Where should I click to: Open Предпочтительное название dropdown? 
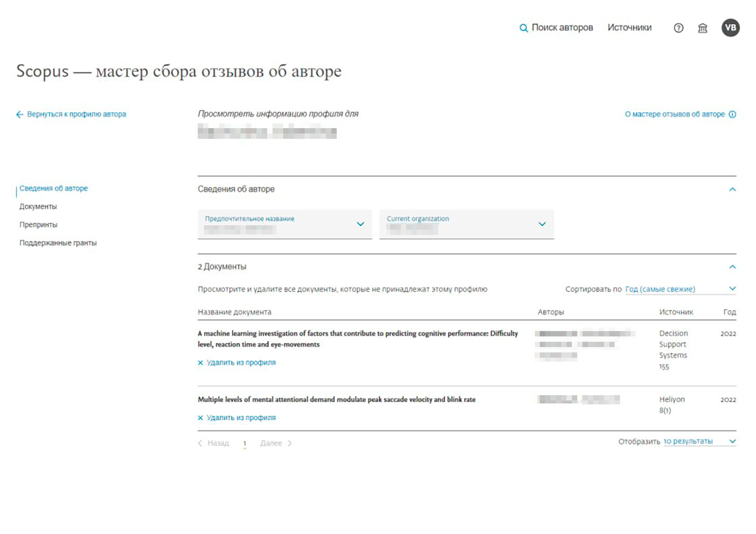(x=285, y=224)
